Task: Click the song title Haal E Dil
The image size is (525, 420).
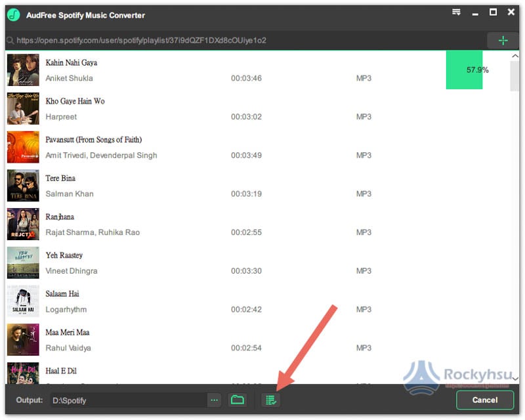Action: coord(61,371)
